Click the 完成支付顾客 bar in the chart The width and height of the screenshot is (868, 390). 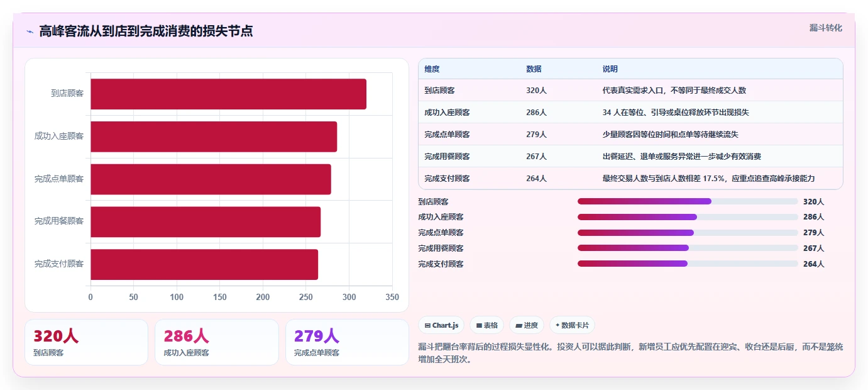tap(204, 264)
